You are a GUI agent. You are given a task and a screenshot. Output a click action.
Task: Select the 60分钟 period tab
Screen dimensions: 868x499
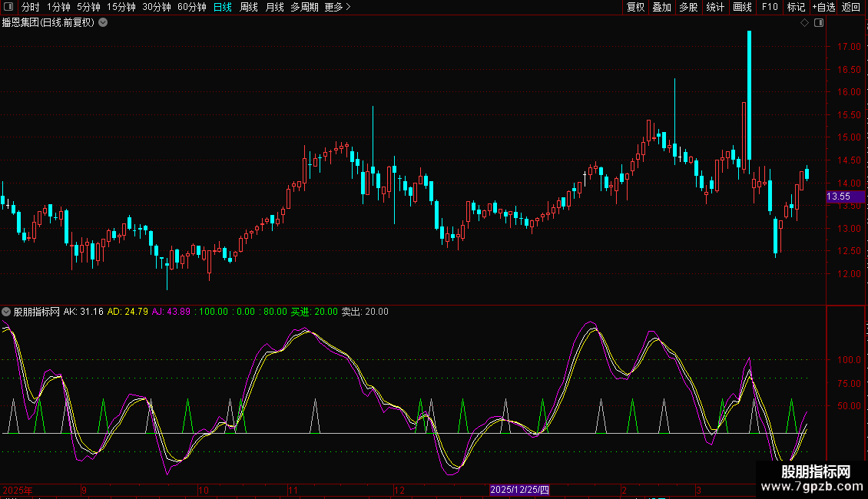pyautogui.click(x=191, y=7)
